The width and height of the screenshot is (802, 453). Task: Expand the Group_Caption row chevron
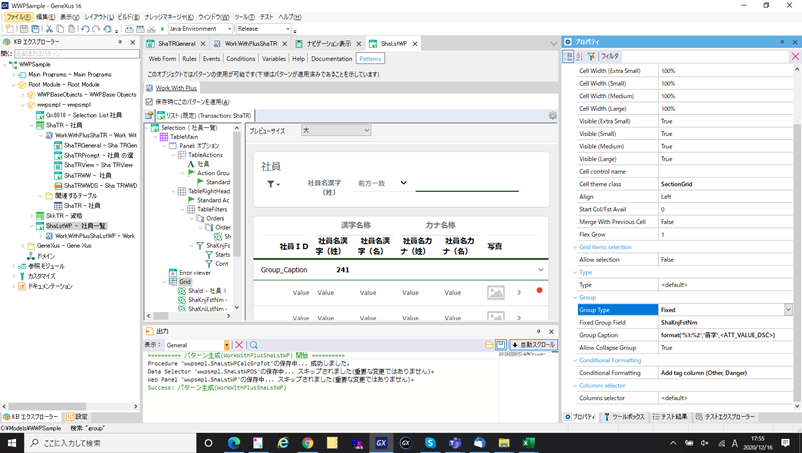(x=541, y=270)
